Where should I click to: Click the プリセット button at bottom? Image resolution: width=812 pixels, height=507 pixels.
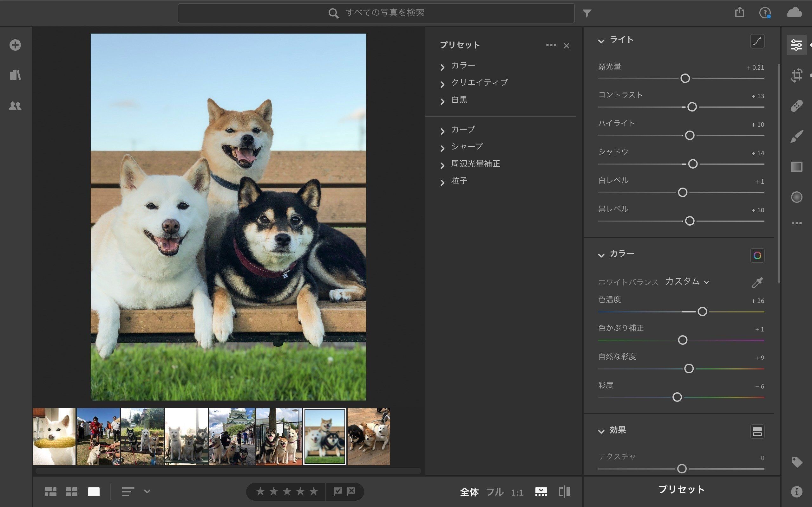coord(681,490)
